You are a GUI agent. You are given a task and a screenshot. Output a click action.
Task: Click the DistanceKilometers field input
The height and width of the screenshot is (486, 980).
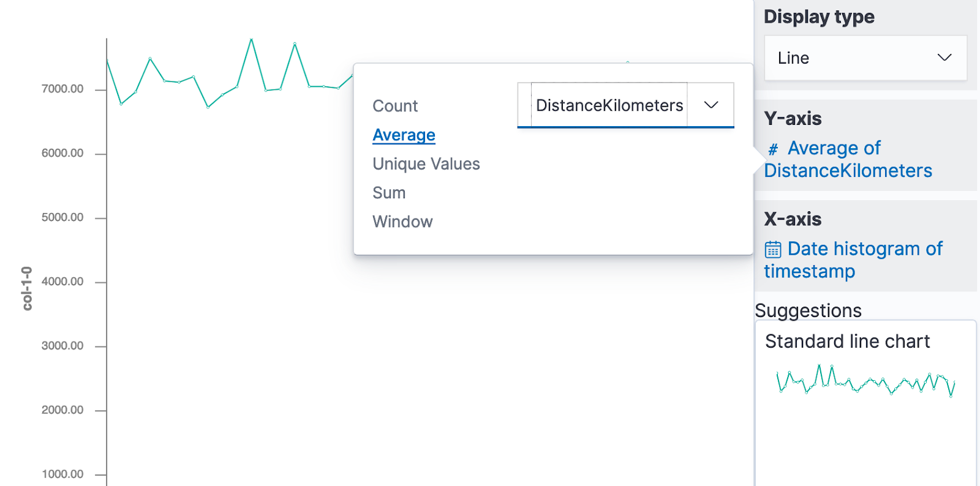pyautogui.click(x=609, y=105)
